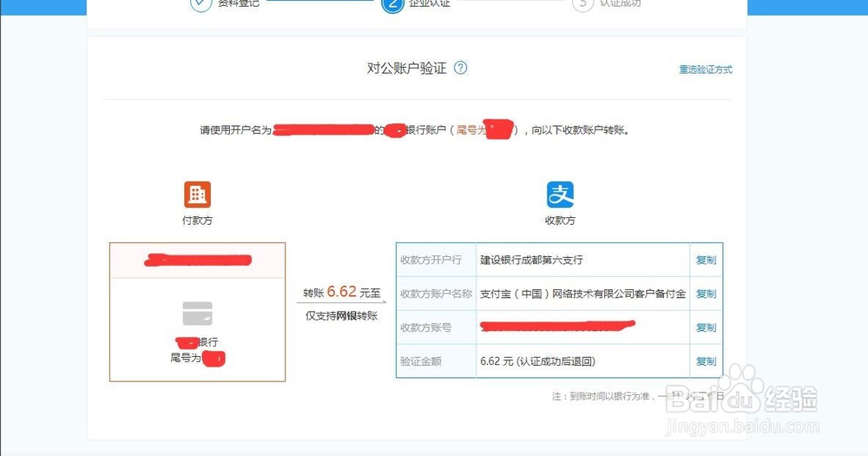
Task: Copy the 收款方账户名称 value with 复制
Action: tap(706, 294)
